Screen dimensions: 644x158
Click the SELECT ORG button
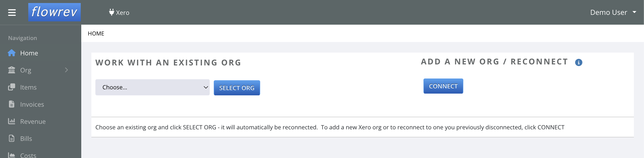point(237,88)
